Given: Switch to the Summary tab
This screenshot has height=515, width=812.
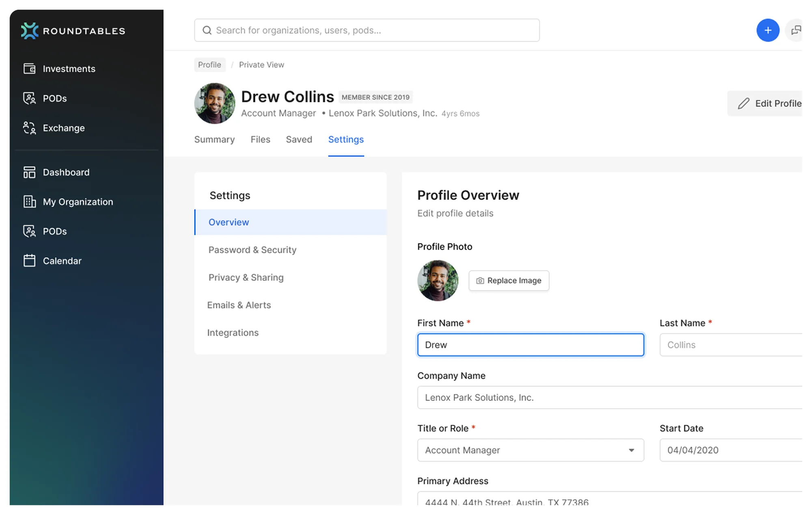Looking at the screenshot, I should [214, 139].
